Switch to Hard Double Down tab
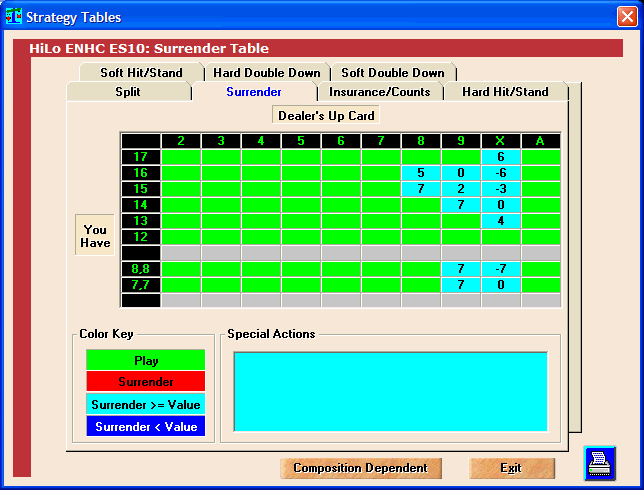 [267, 73]
